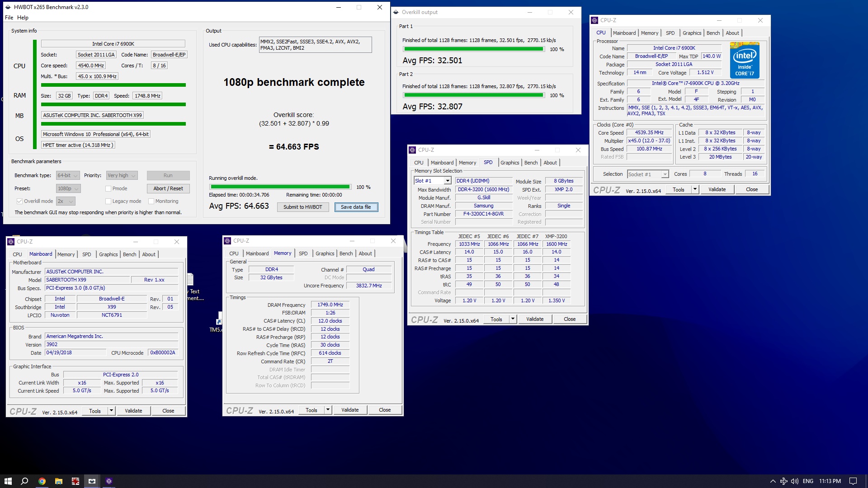Click Overkill output window title icon
This screenshot has width=868, height=488.
tap(396, 12)
